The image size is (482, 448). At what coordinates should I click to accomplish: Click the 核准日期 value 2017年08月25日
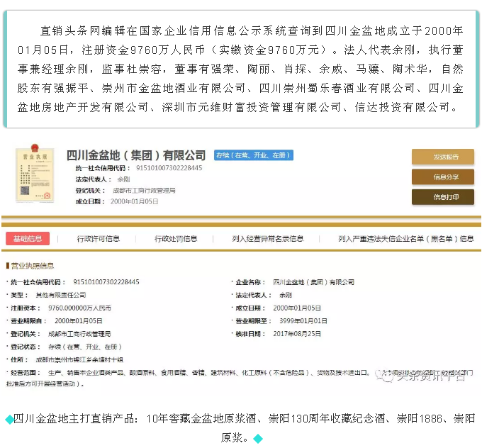click(x=297, y=334)
